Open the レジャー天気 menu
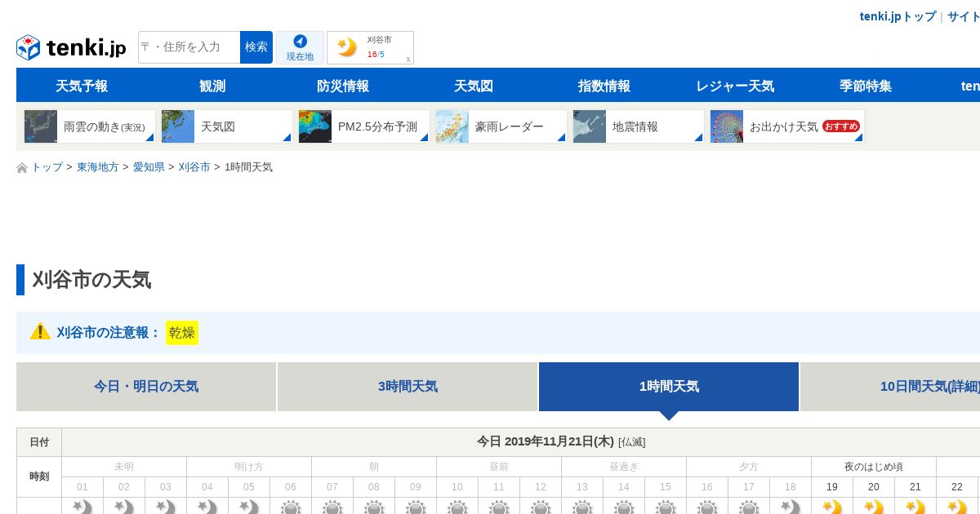980x514 pixels. pos(735,86)
